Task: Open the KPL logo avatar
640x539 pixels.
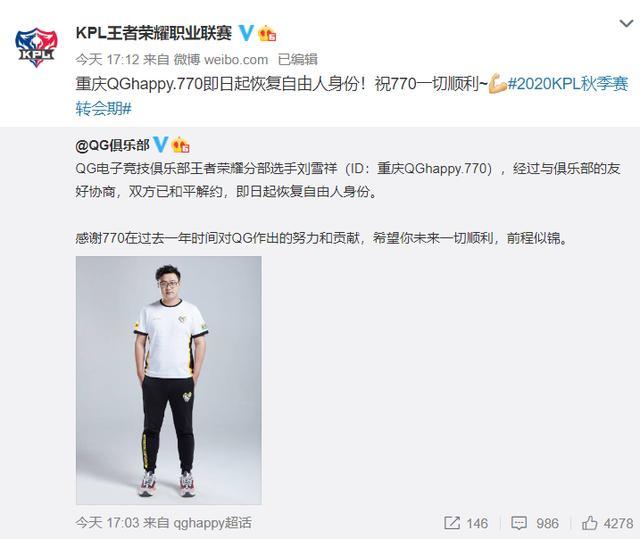Action: 36,47
